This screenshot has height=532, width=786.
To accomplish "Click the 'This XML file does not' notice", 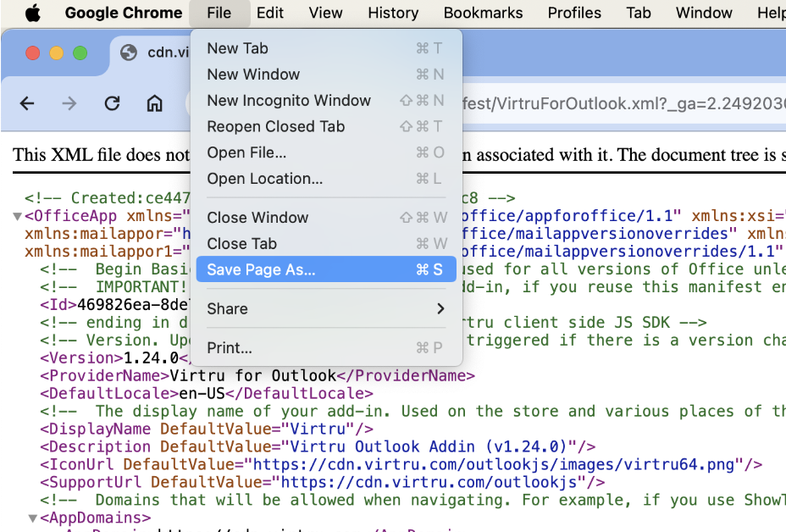I will tap(102, 155).
